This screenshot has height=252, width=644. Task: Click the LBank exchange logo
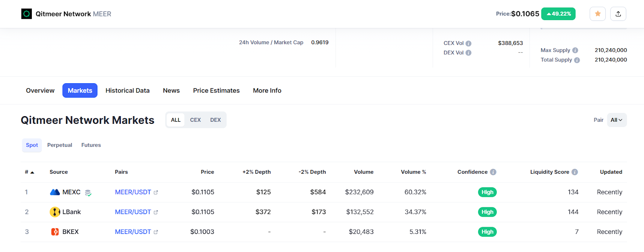(55, 212)
